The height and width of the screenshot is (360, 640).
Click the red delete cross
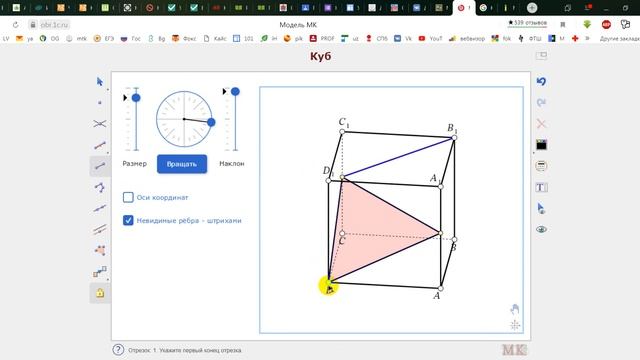pos(541,124)
